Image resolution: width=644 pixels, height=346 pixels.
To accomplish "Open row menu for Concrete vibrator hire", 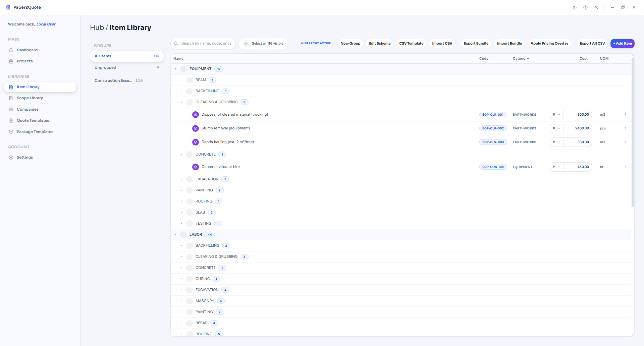I will coord(625,167).
